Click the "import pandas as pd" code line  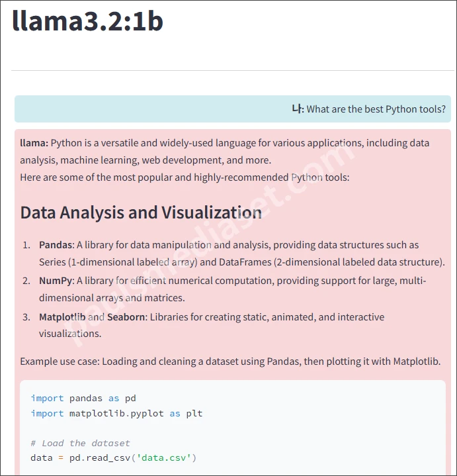point(83,398)
